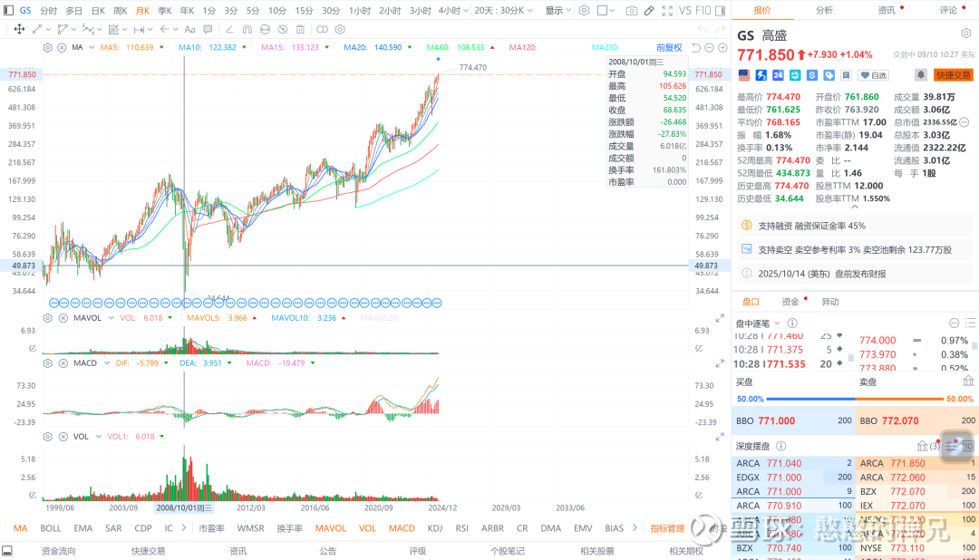Select the arrow annotation tool
This screenshot has width=979, height=560.
point(165,29)
